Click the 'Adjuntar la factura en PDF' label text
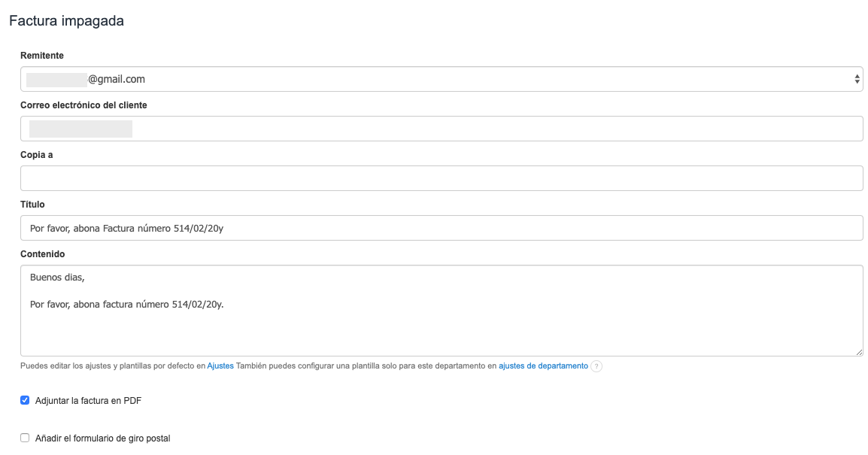This screenshot has height=455, width=868. pyautogui.click(x=88, y=401)
